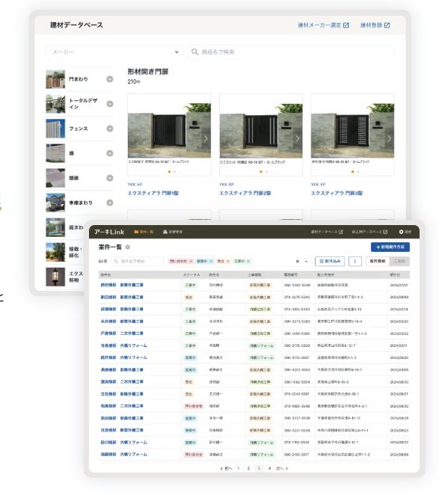Open 永井様邸 新築外構工事 project link
The height and width of the screenshot is (495, 448).
pos(122,322)
